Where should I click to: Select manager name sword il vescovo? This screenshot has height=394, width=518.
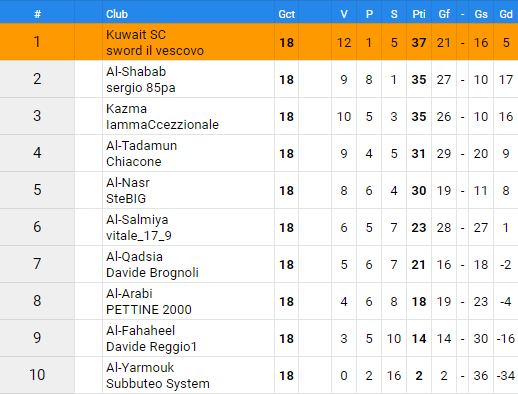pyautogui.click(x=155, y=51)
